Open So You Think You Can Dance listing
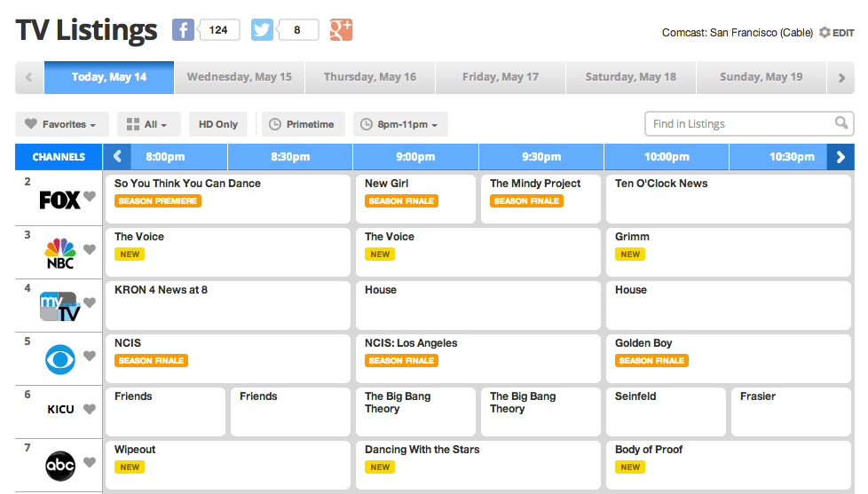The image size is (868, 494). 228,200
